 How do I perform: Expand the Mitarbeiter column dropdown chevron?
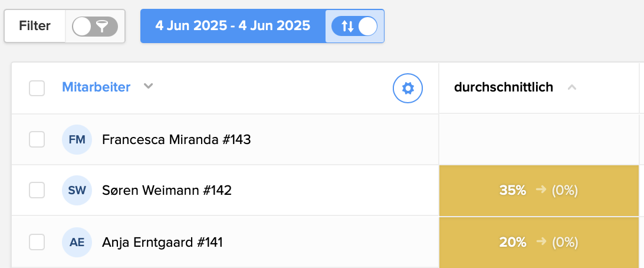pos(149,87)
